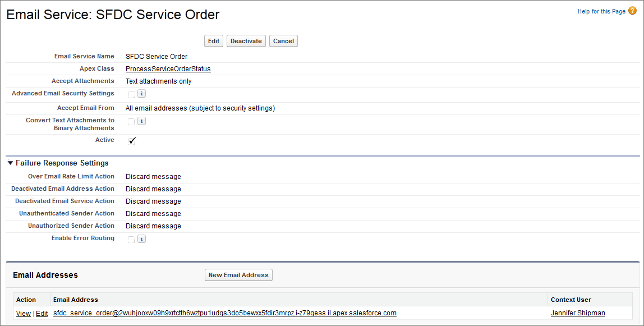This screenshot has height=326, width=644.
Task: Open Help for this Page link
Action: 601,11
